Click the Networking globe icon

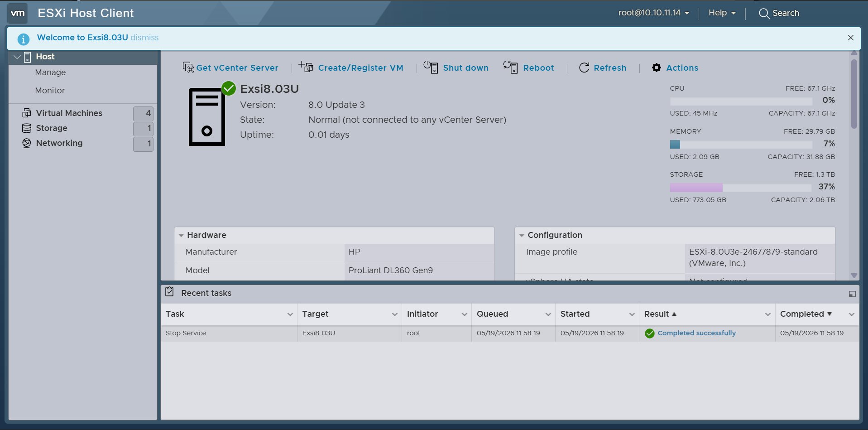[27, 143]
